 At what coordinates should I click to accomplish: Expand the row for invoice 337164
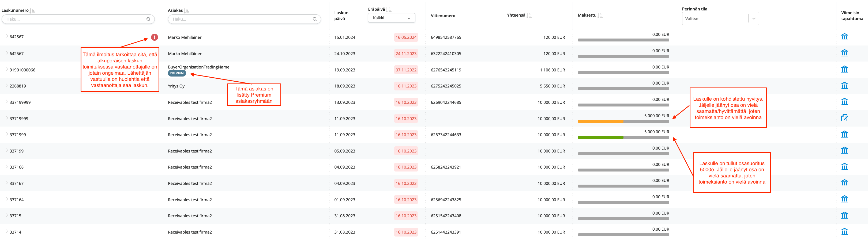7,199
